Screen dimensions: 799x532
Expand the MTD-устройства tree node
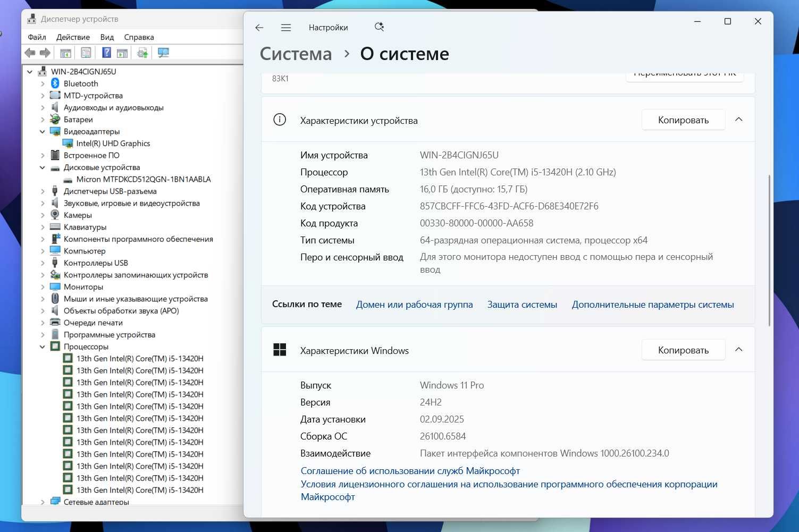click(43, 96)
